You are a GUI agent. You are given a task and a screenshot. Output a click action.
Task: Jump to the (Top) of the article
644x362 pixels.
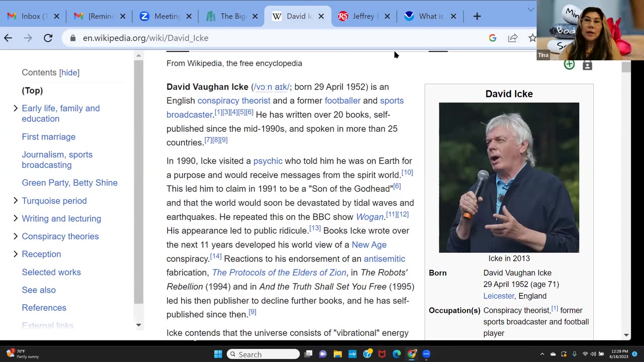point(32,90)
